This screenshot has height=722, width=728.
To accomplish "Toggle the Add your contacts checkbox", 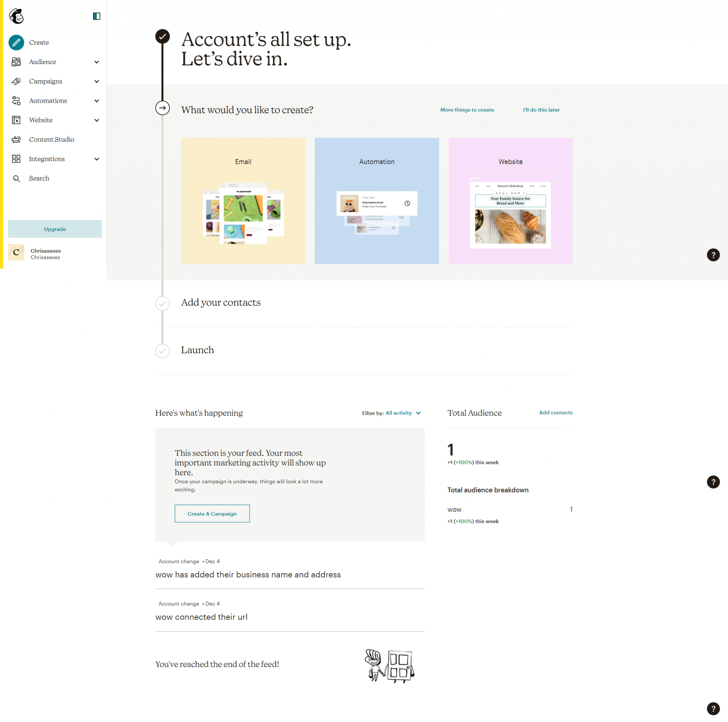I will click(163, 303).
